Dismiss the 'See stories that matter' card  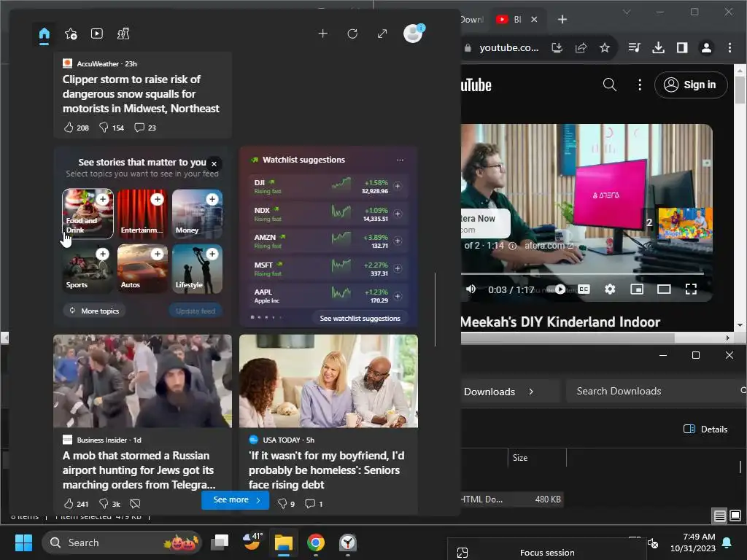tap(214, 164)
